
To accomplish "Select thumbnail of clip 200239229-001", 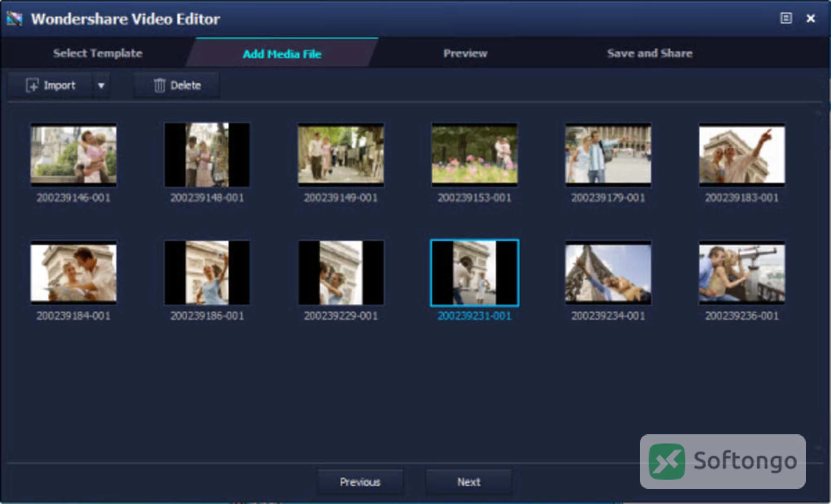I will (x=341, y=273).
